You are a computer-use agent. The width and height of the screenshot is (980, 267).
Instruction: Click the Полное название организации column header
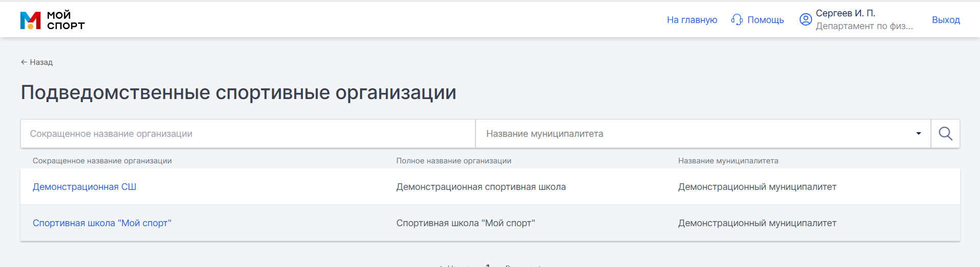[453, 161]
